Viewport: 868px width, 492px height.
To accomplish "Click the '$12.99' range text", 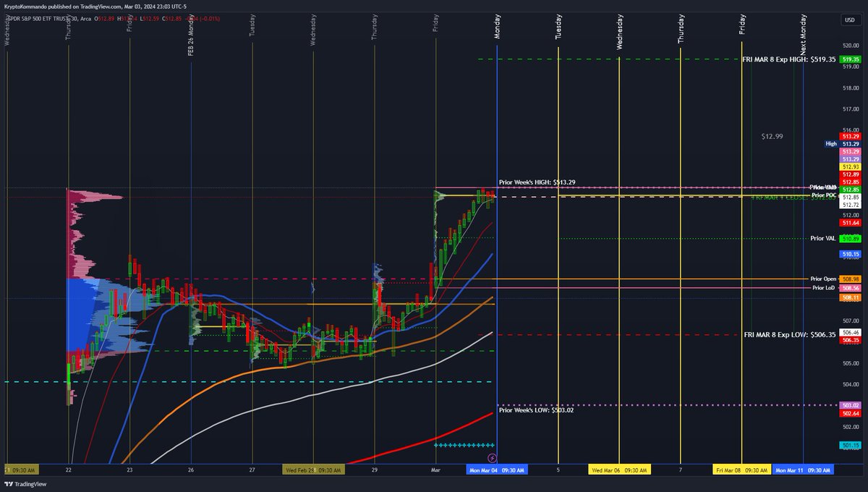I will click(772, 136).
